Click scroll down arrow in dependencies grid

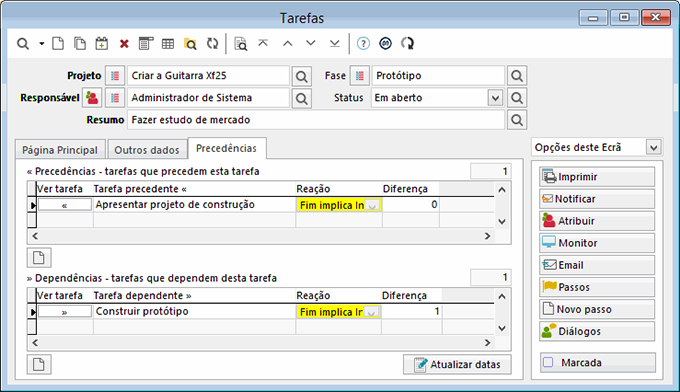click(502, 328)
